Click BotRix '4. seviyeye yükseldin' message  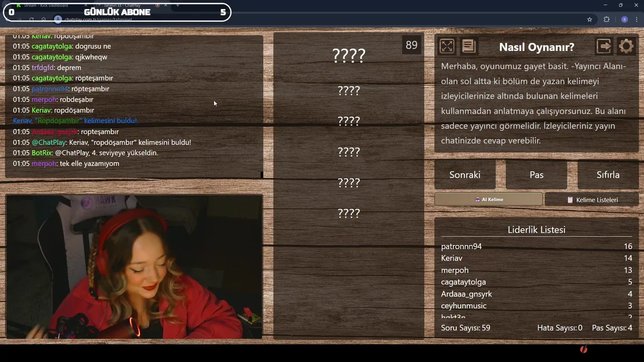pyautogui.click(x=85, y=153)
